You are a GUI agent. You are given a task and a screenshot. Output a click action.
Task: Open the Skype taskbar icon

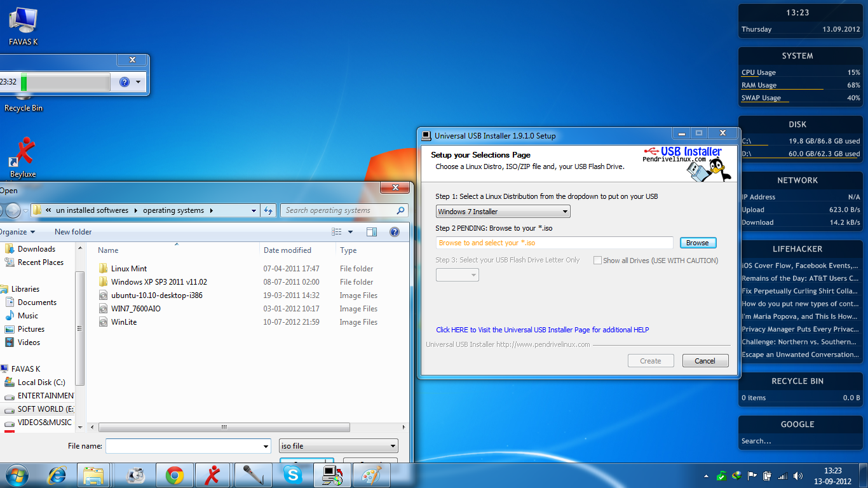292,475
